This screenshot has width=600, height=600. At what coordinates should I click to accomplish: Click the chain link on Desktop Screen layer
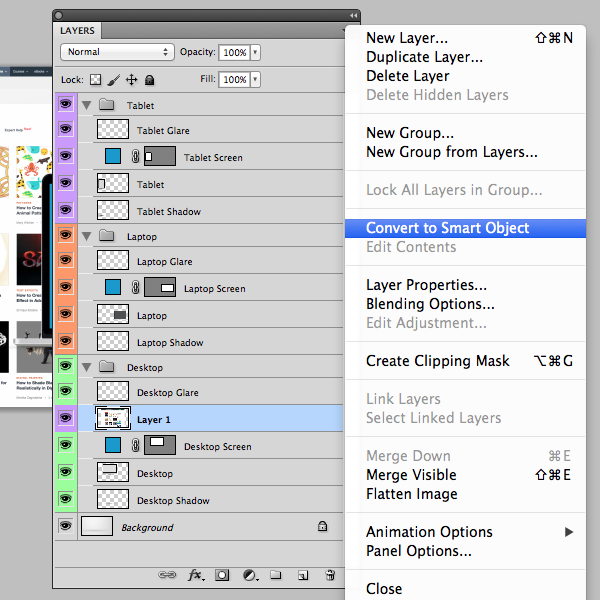click(x=135, y=445)
